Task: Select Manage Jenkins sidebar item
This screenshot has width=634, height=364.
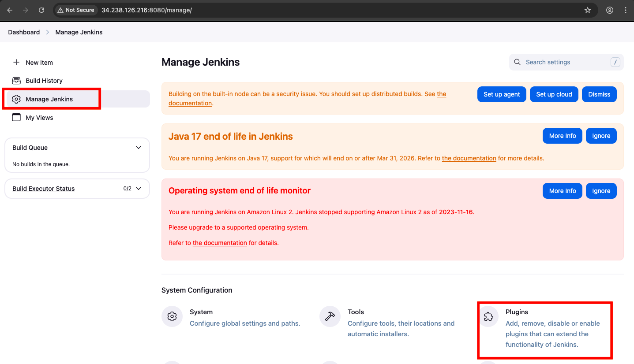Action: click(77, 99)
